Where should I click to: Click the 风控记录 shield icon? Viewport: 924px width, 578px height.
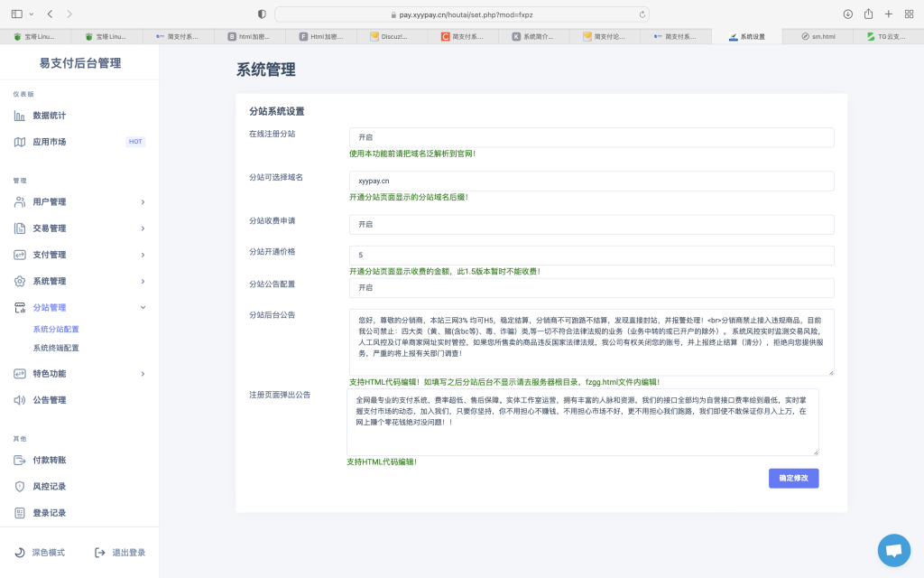coord(20,488)
